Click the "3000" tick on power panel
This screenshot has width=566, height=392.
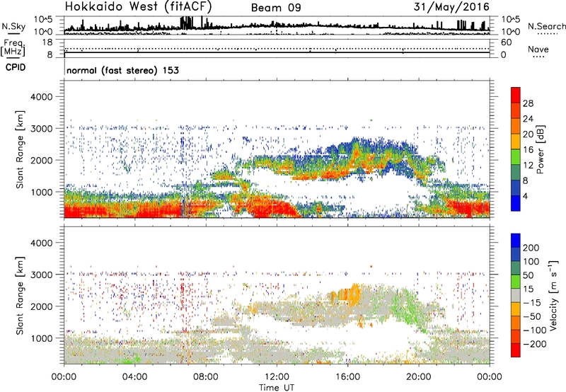tap(41, 129)
